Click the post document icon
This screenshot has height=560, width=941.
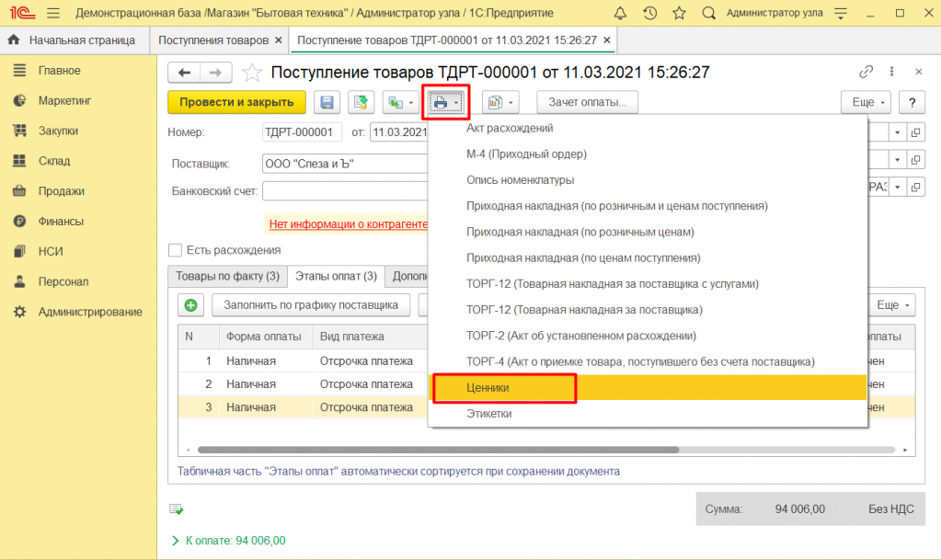pyautogui.click(x=361, y=103)
